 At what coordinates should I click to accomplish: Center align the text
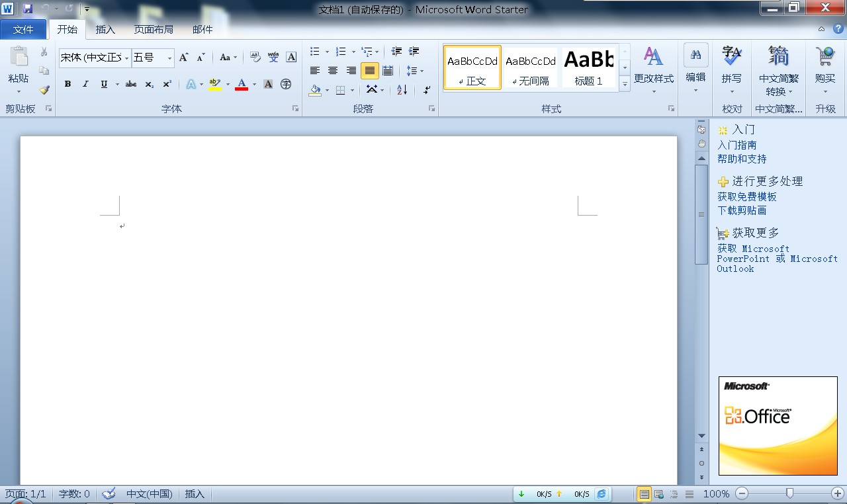point(333,71)
